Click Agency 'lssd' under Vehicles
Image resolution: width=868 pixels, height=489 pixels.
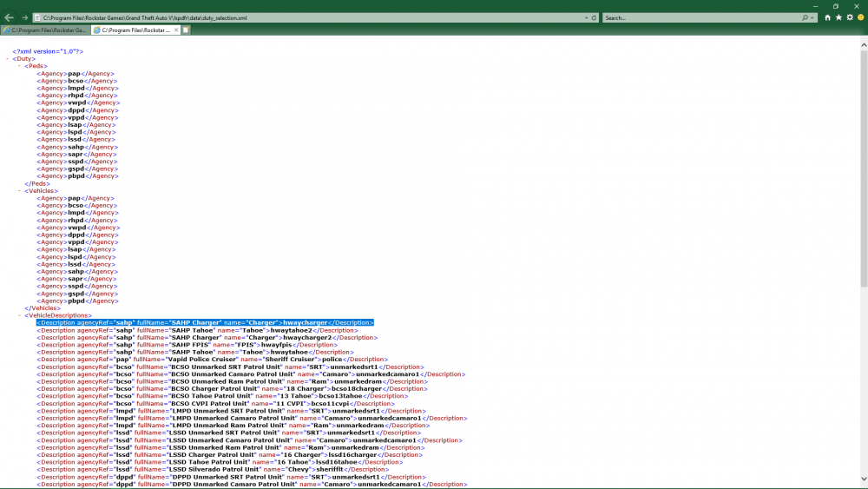tap(76, 264)
